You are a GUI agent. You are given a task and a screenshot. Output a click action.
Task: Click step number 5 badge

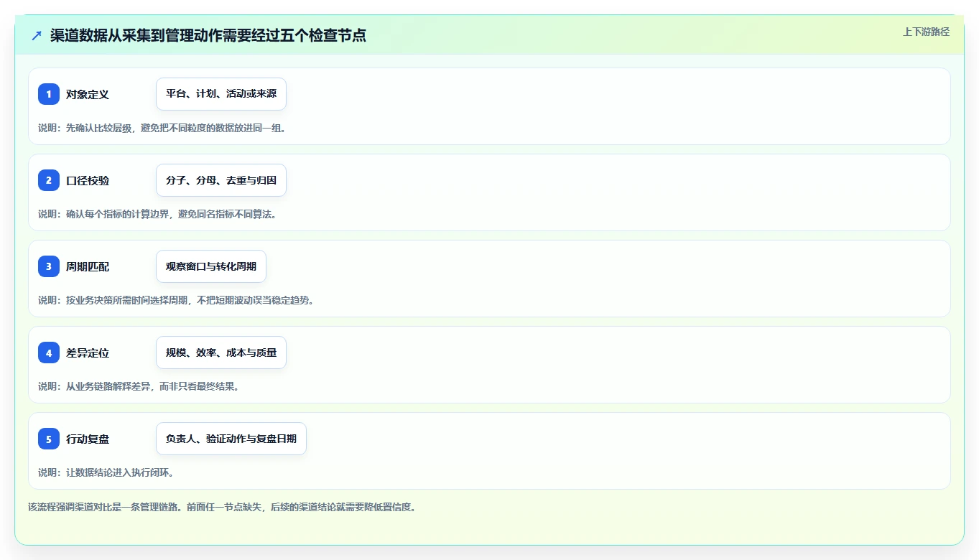click(x=49, y=439)
